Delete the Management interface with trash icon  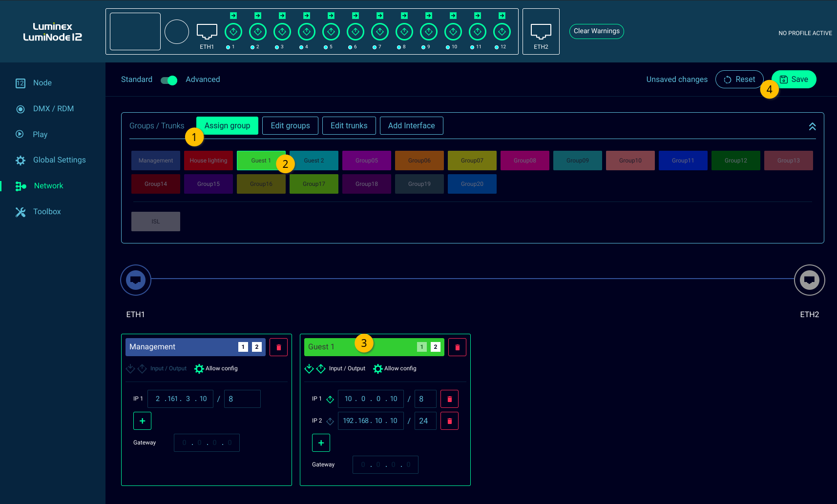[x=278, y=347]
